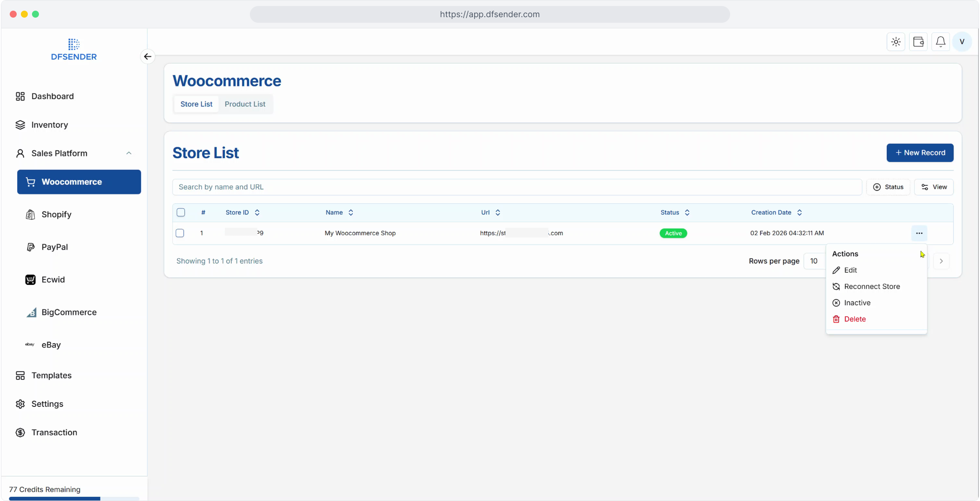The width and height of the screenshot is (980, 501).
Task: Tick the select-all checkbox in header
Action: (181, 212)
